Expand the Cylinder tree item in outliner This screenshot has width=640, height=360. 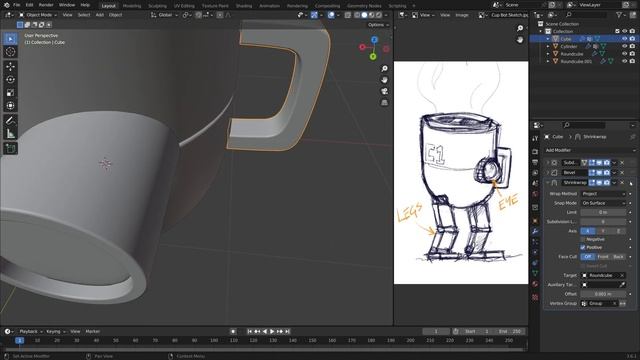point(548,47)
